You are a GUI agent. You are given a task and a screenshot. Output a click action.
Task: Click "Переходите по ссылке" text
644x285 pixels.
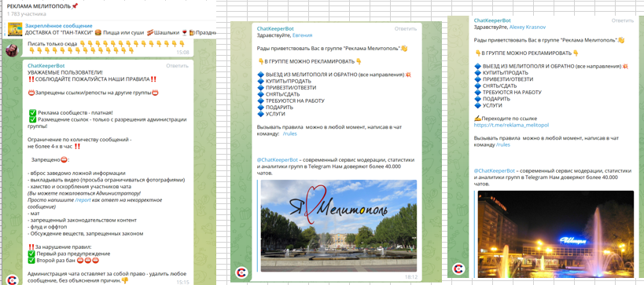[509, 118]
